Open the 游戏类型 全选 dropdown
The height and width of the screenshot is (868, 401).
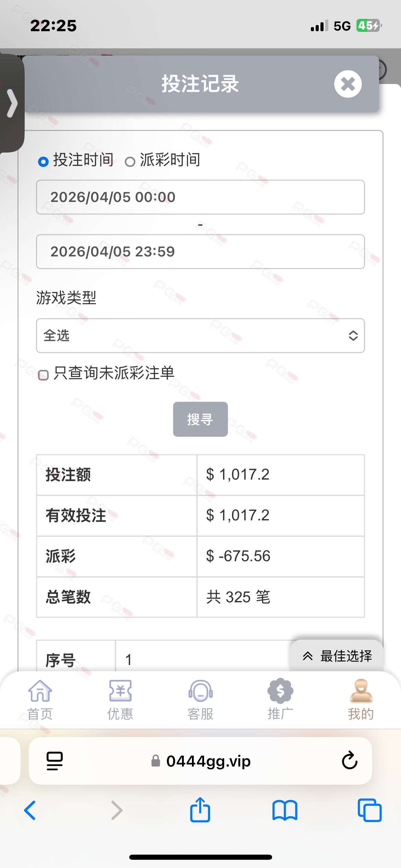coord(200,336)
